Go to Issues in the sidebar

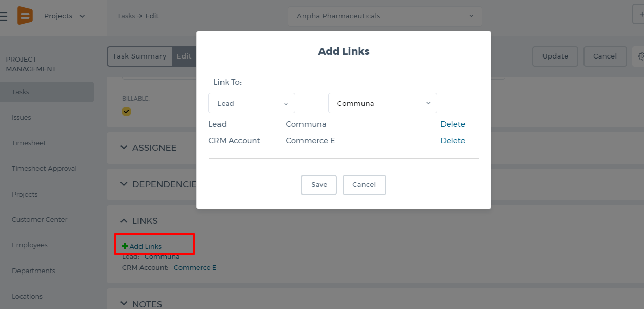point(22,118)
